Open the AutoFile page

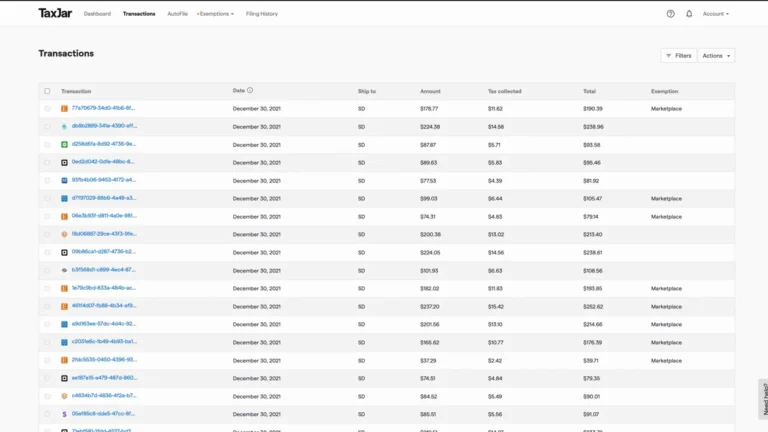(177, 14)
